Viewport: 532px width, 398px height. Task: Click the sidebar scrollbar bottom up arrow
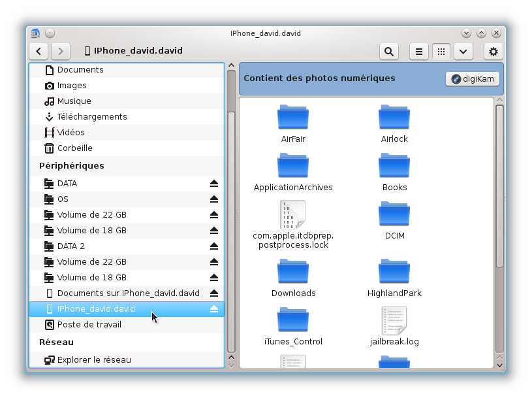click(x=231, y=357)
